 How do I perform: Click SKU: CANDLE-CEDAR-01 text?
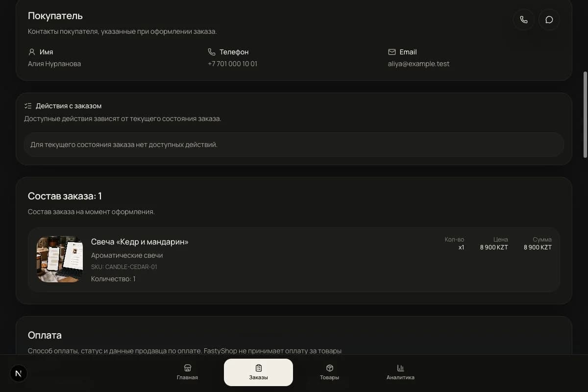tap(124, 267)
